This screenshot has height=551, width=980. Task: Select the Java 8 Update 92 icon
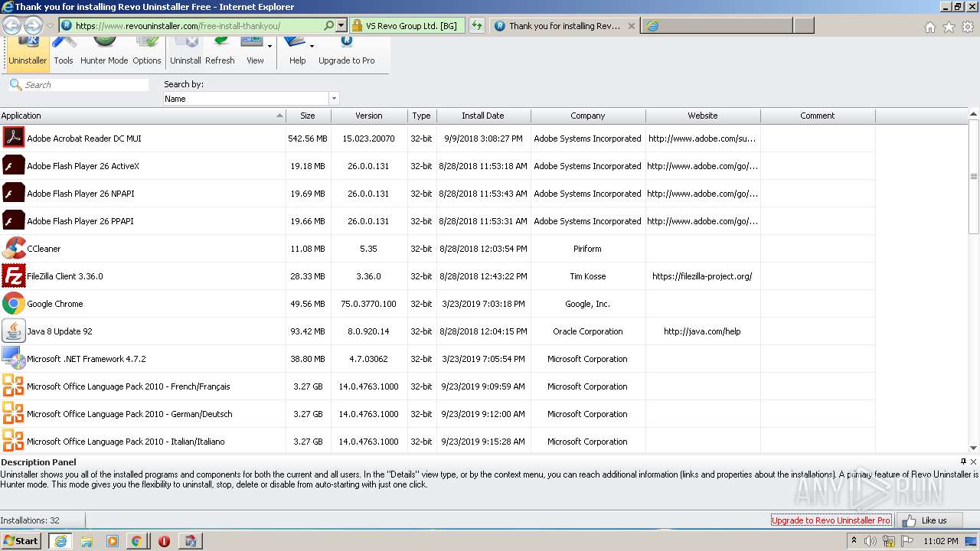pos(13,331)
